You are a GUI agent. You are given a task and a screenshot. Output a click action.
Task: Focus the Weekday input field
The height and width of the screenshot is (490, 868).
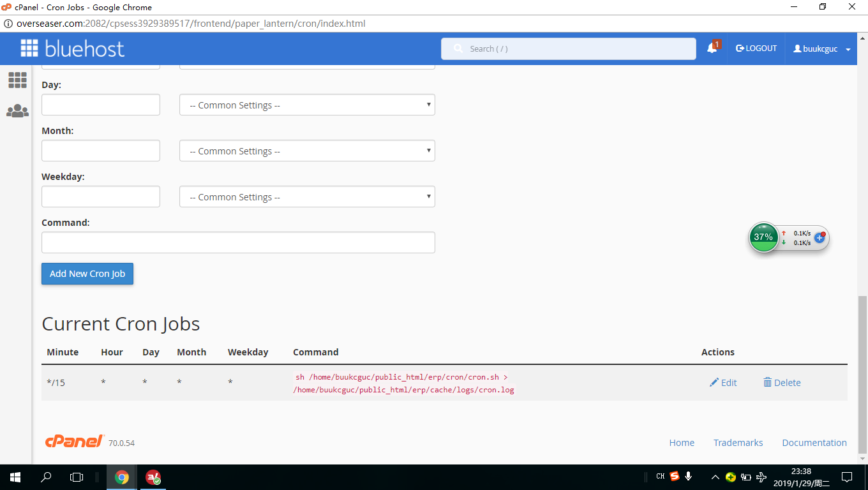point(101,197)
